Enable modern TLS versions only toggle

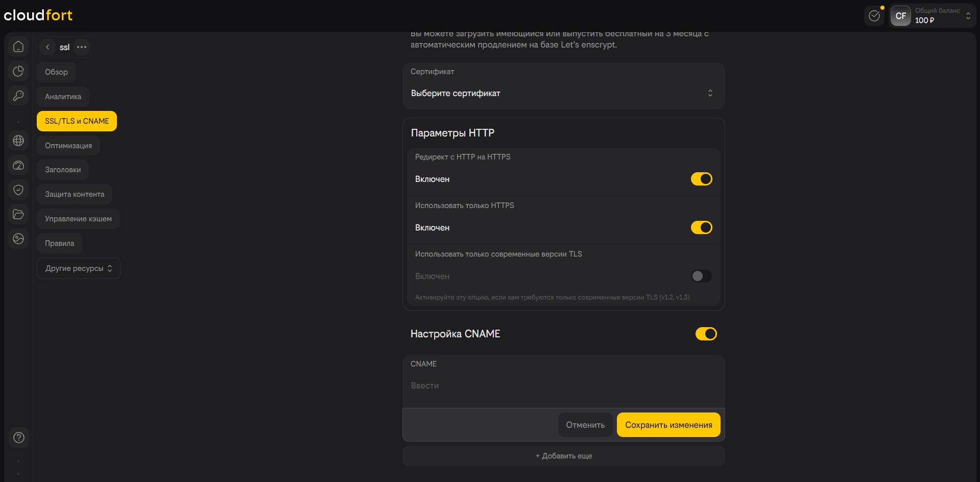[701, 276]
